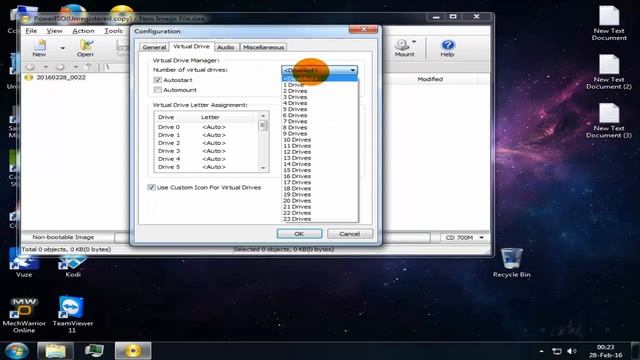Open the Action menu in PowerISO
This screenshot has width=640, height=360.
tap(83, 31)
